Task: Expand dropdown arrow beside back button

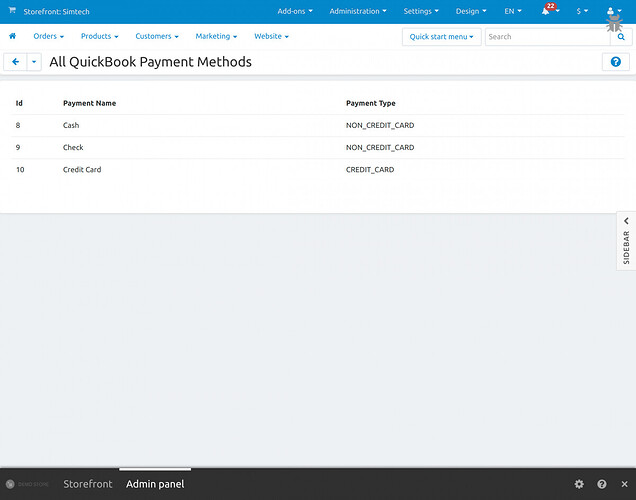Action: coord(34,62)
